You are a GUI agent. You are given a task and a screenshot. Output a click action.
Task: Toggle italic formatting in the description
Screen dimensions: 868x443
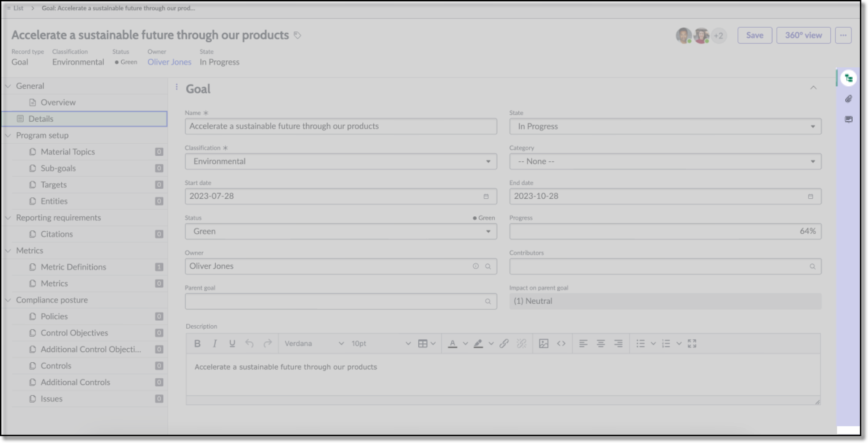coord(214,343)
